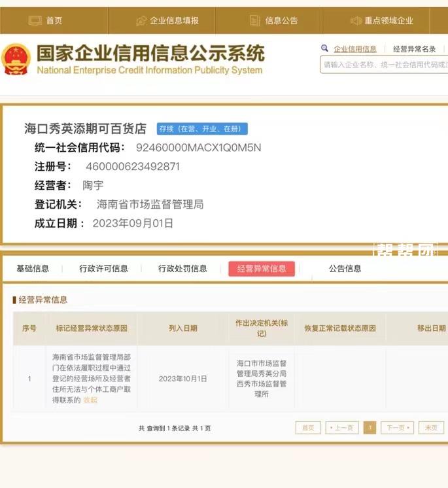Jump to last page with 末页
This screenshot has width=448, height=488.
431,428
